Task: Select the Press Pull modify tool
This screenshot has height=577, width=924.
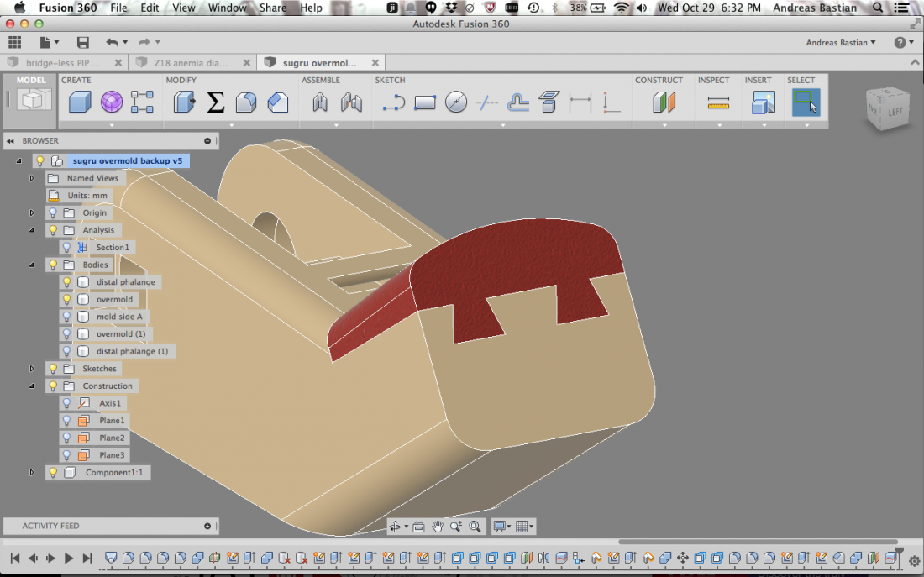Action: (x=184, y=102)
